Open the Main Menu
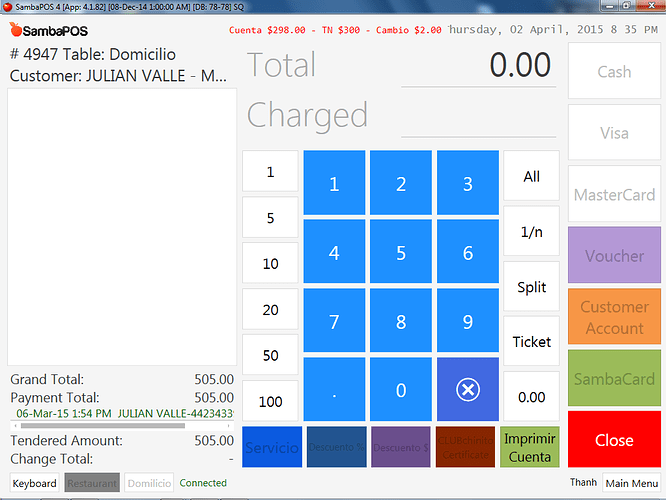 [x=631, y=483]
